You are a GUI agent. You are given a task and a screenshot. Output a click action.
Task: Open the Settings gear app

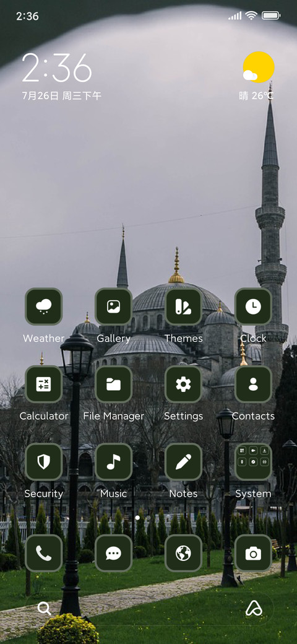point(183,384)
